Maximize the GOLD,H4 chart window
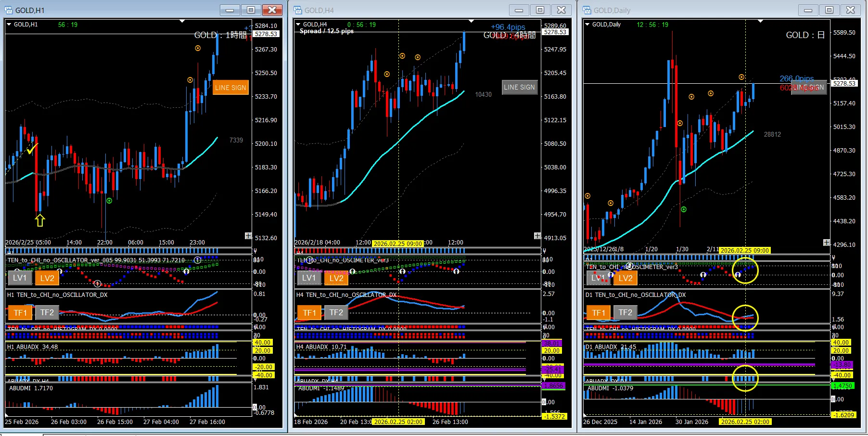The image size is (868, 436). (x=540, y=10)
